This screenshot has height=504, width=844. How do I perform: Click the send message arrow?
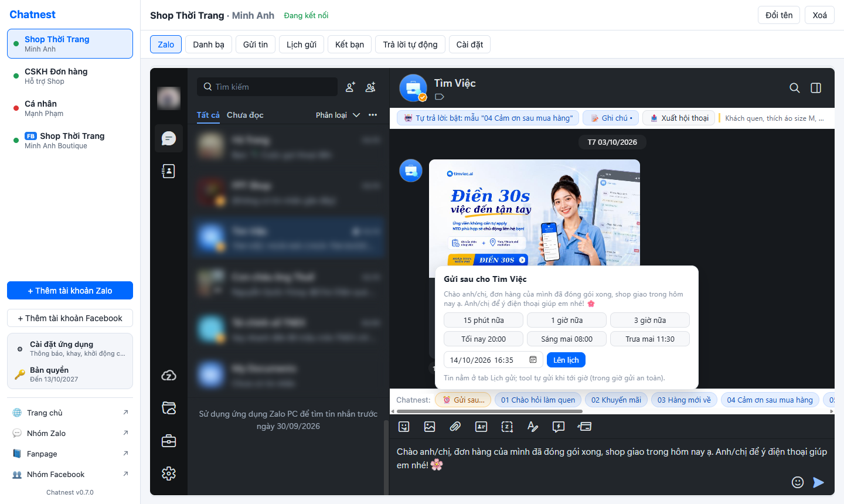point(819,482)
